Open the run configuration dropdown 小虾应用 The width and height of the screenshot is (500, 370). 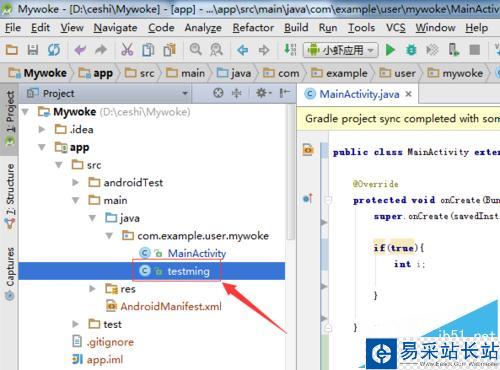click(340, 50)
